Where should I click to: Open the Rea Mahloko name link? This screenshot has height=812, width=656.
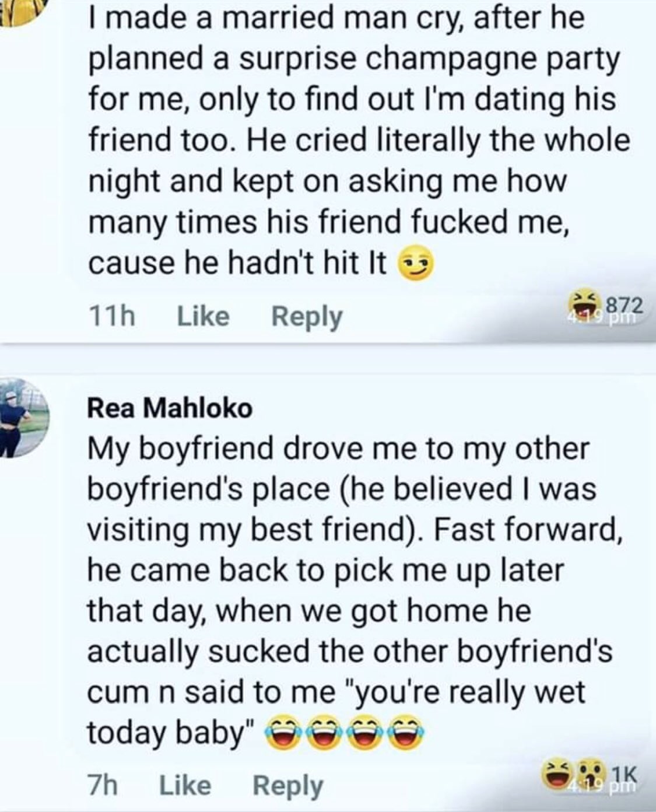click(x=170, y=408)
